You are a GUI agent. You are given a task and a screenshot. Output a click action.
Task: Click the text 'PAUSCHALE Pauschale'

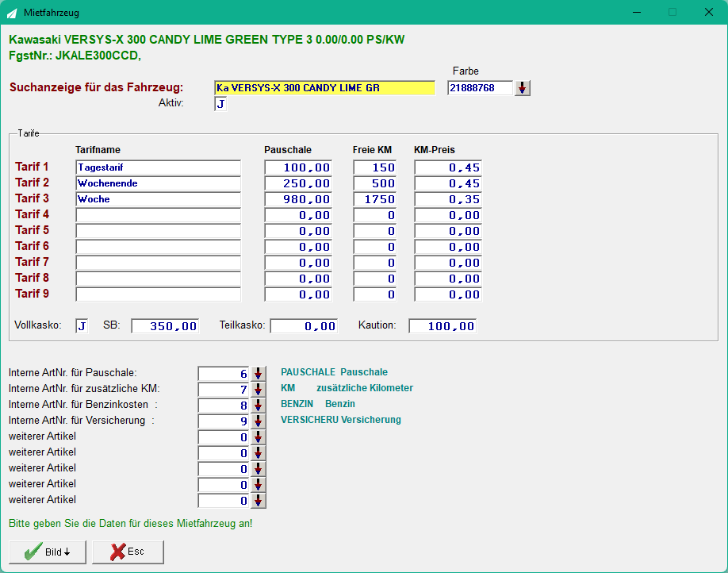335,371
